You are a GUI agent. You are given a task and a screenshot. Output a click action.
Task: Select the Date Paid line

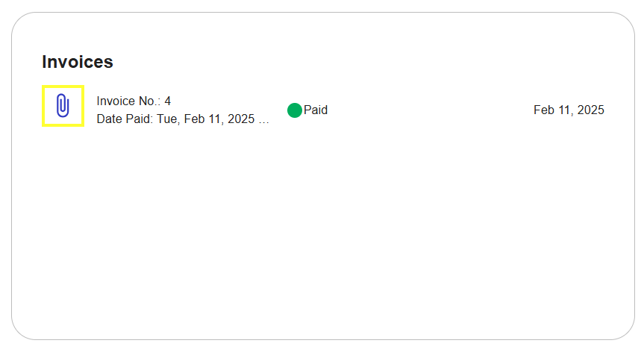coord(183,119)
